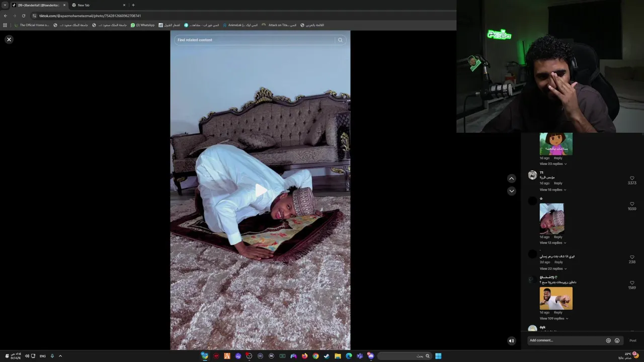Image resolution: width=644 pixels, height=362 pixels.
Task: Open the avatar of the 3373-likes commenter
Action: click(532, 175)
